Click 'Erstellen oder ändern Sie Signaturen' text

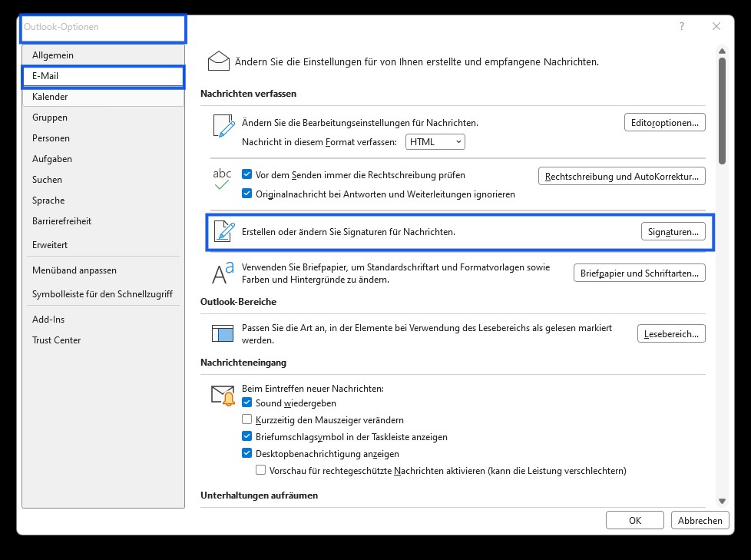348,232
